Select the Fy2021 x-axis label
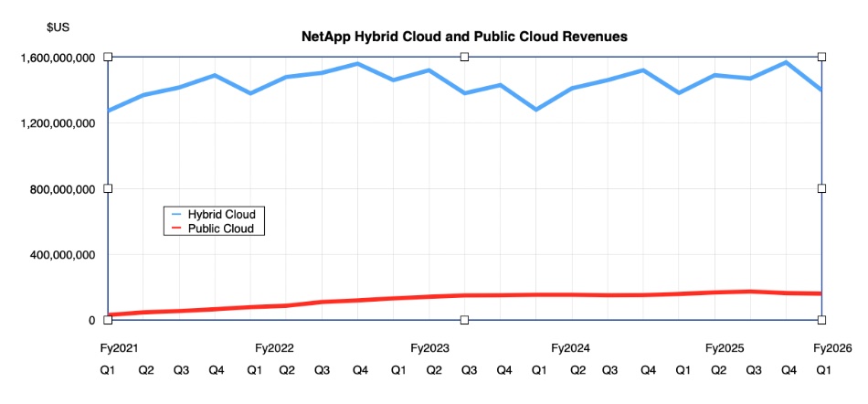 tap(119, 348)
